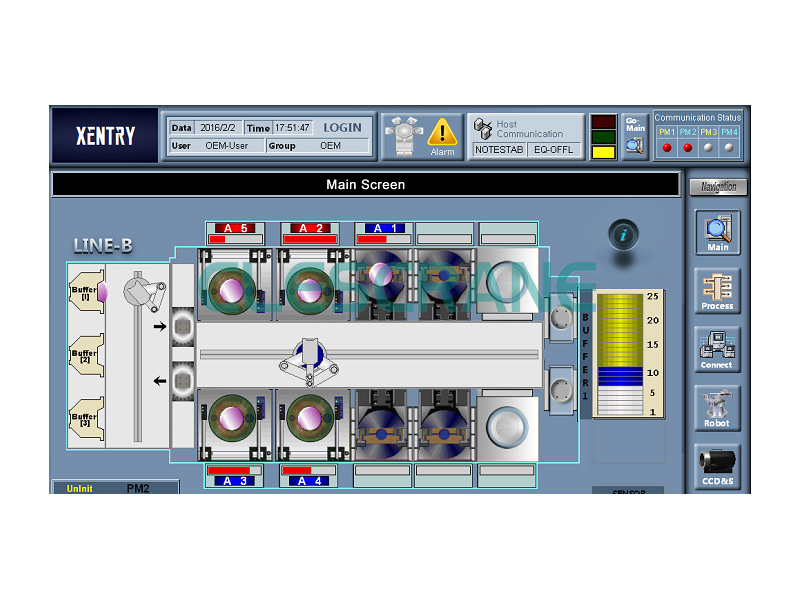Click the A 2 progress bar
The width and height of the screenshot is (800, 600).
(x=310, y=239)
